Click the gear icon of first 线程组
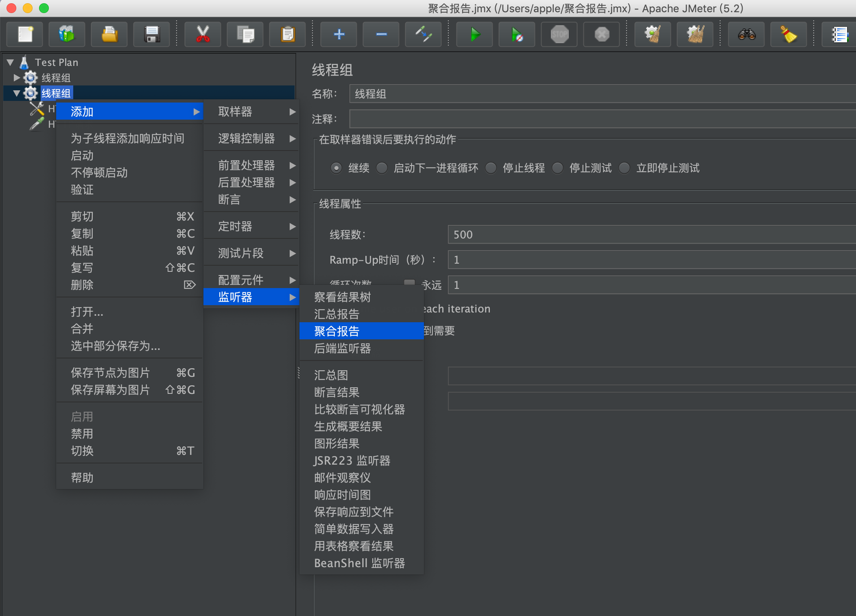Viewport: 856px width, 616px height. coord(30,77)
